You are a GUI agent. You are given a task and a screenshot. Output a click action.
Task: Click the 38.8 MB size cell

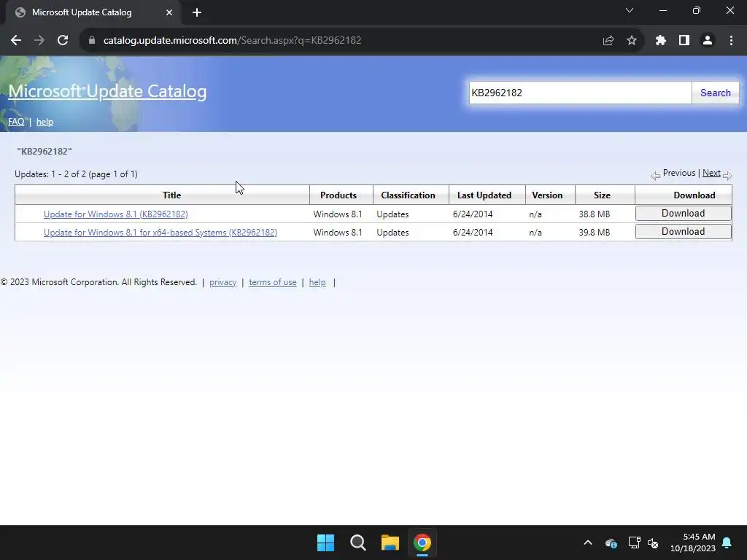point(594,214)
